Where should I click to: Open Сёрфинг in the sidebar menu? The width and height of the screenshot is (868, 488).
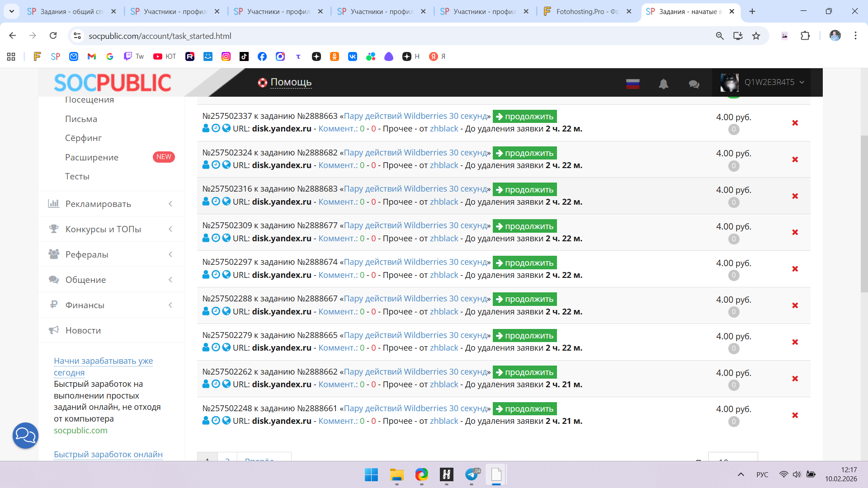tap(83, 138)
